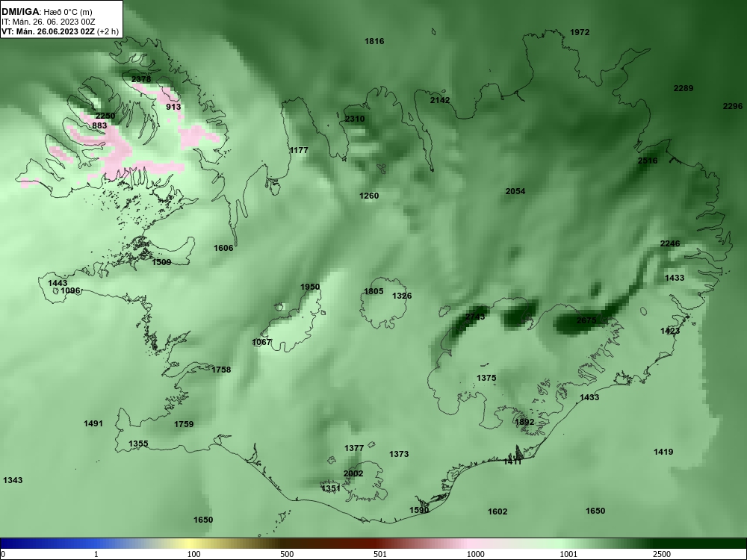This screenshot has width=747, height=560.
Task: Pick the 1375 value on the large glacier
Action: click(x=486, y=378)
